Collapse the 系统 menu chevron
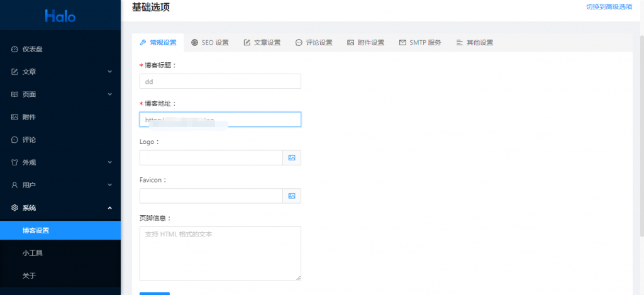Screen dimensions: 644x295 pyautogui.click(x=109, y=208)
